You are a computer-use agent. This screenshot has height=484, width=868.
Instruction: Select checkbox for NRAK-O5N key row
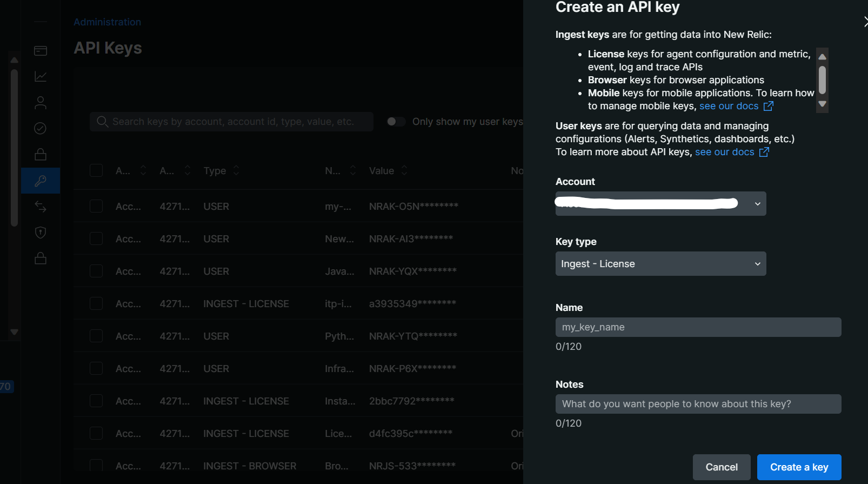(96, 206)
